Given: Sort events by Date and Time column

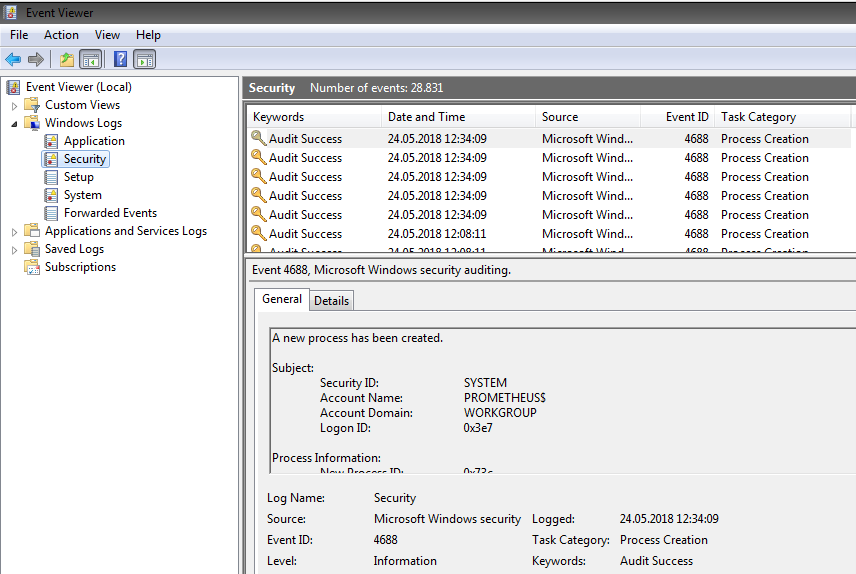Looking at the screenshot, I should 426,117.
